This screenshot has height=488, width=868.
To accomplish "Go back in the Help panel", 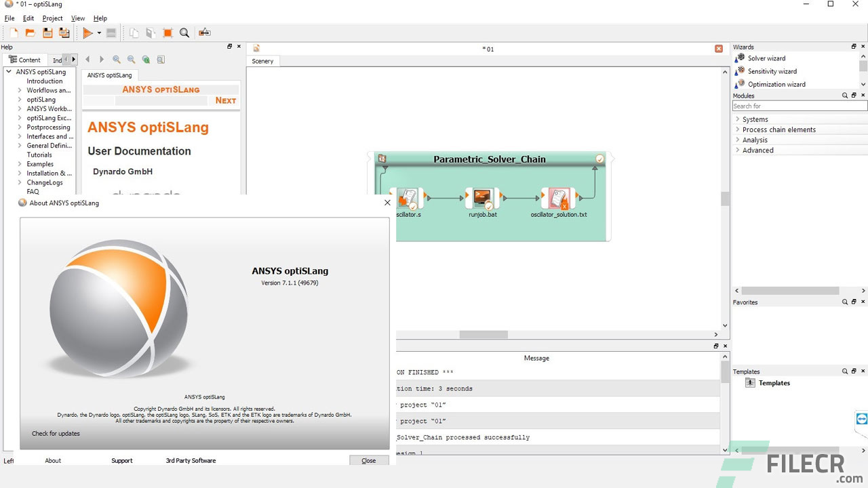I will 87,60.
